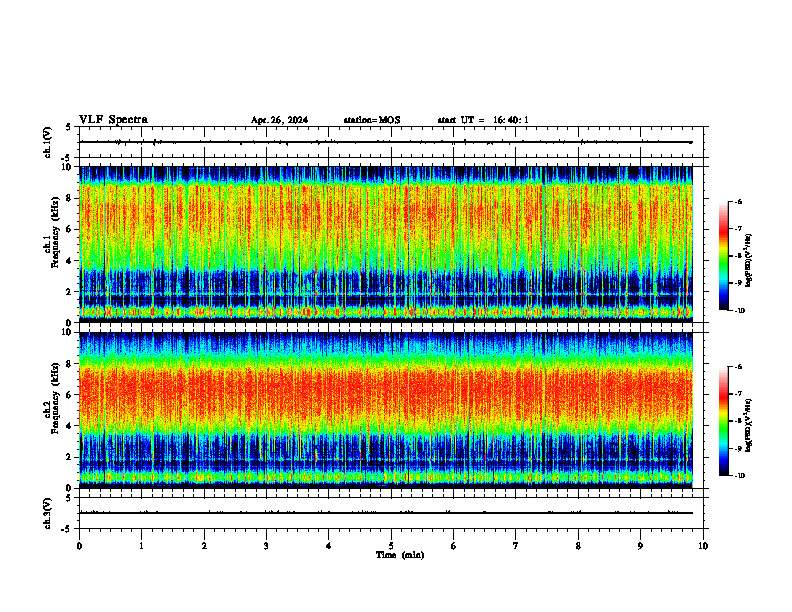The image size is (792, 612).
Task: Click time-axis tick label "1"
Action: tap(141, 546)
